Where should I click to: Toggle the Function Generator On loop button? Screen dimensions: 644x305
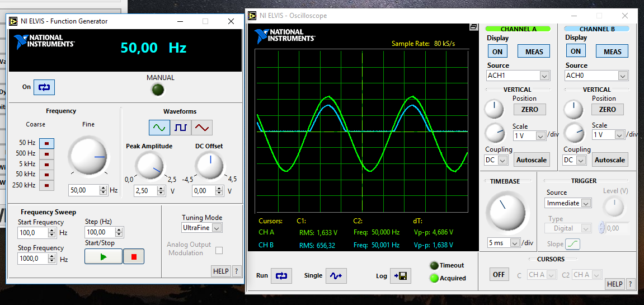[44, 87]
